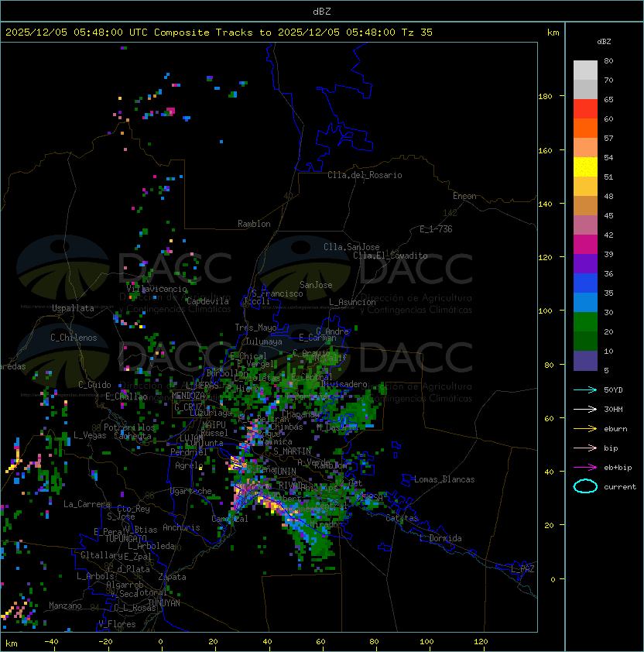644x652 pixels.
Task: Click the 'Tz 35' header value
Action: click(417, 33)
